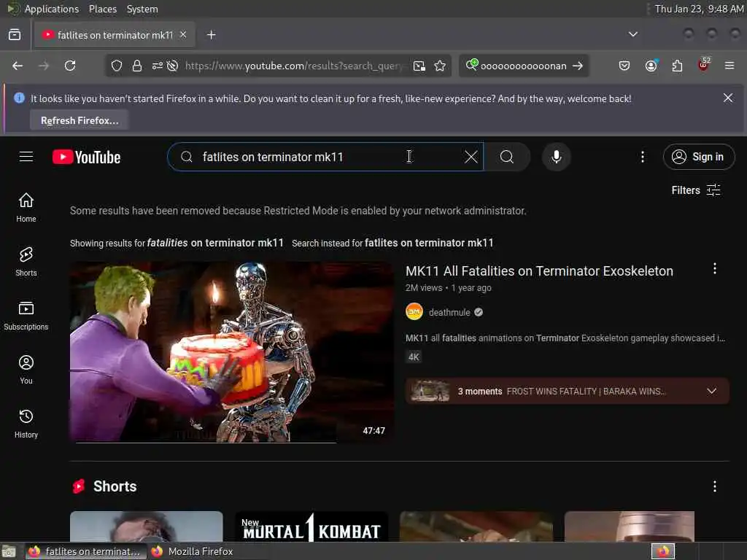Click deathmule channel avatar

coord(414,312)
